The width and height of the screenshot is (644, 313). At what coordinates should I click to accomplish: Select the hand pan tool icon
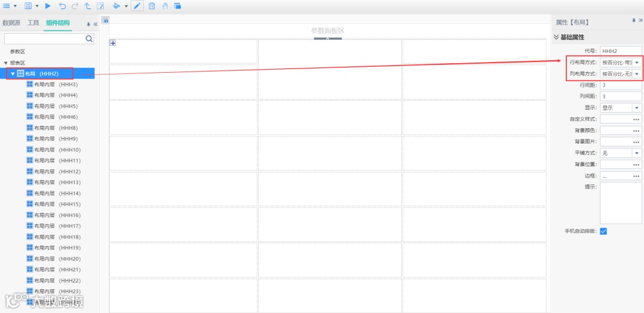pos(165,6)
